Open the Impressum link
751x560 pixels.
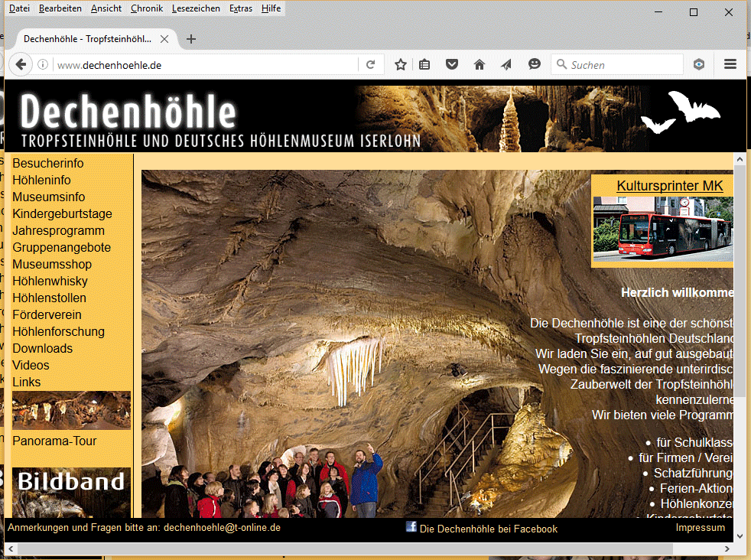click(x=701, y=527)
